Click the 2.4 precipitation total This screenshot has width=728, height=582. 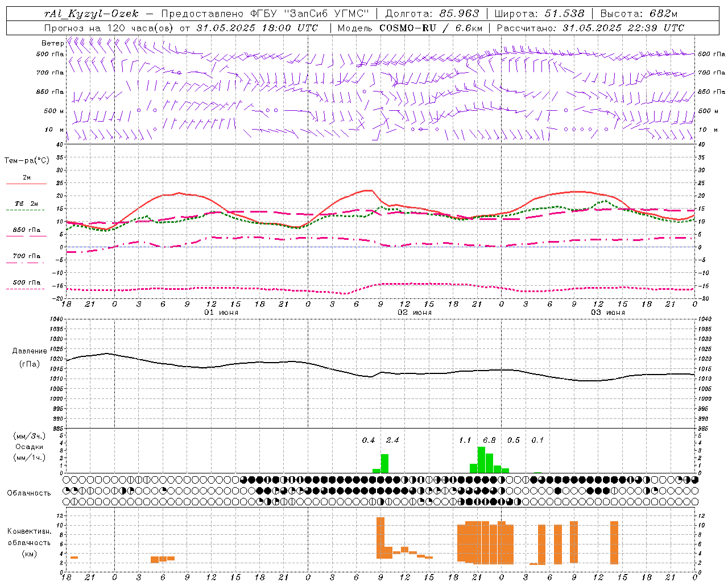pyautogui.click(x=392, y=440)
